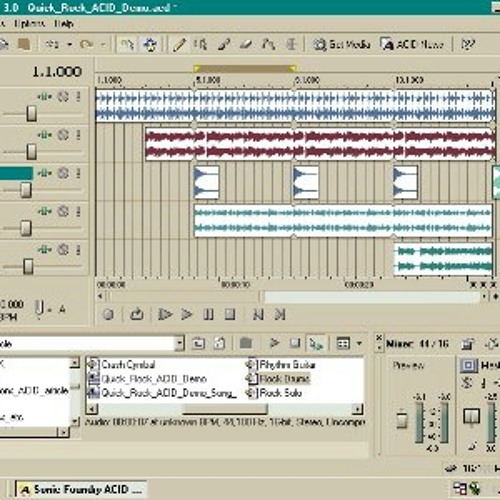Start preview of the selected explorer file
The width and height of the screenshot is (500, 500).
coord(274,343)
